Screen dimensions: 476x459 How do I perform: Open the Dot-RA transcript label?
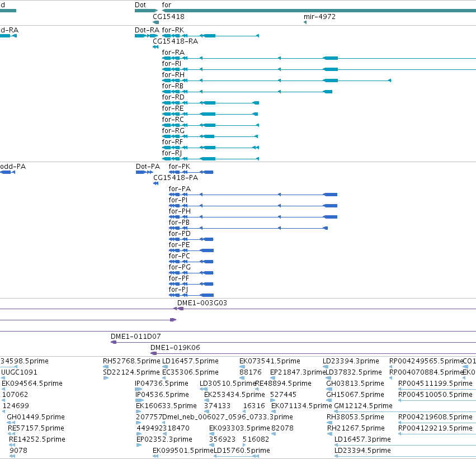tap(147, 30)
